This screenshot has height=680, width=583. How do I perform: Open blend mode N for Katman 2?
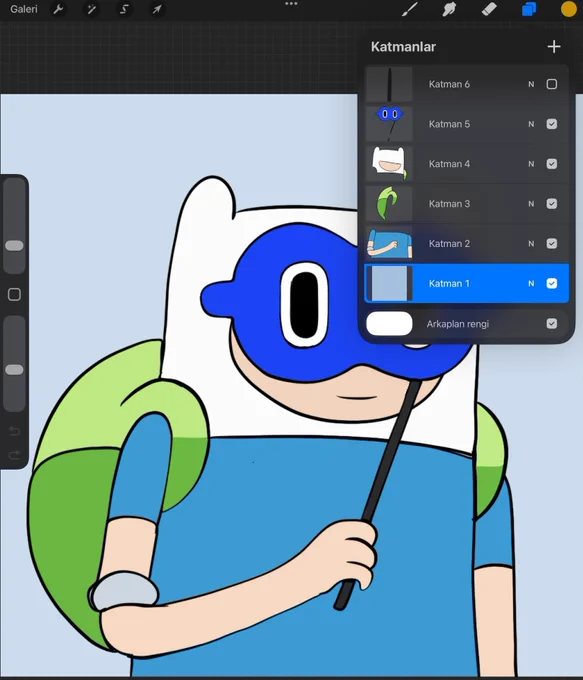coord(531,244)
